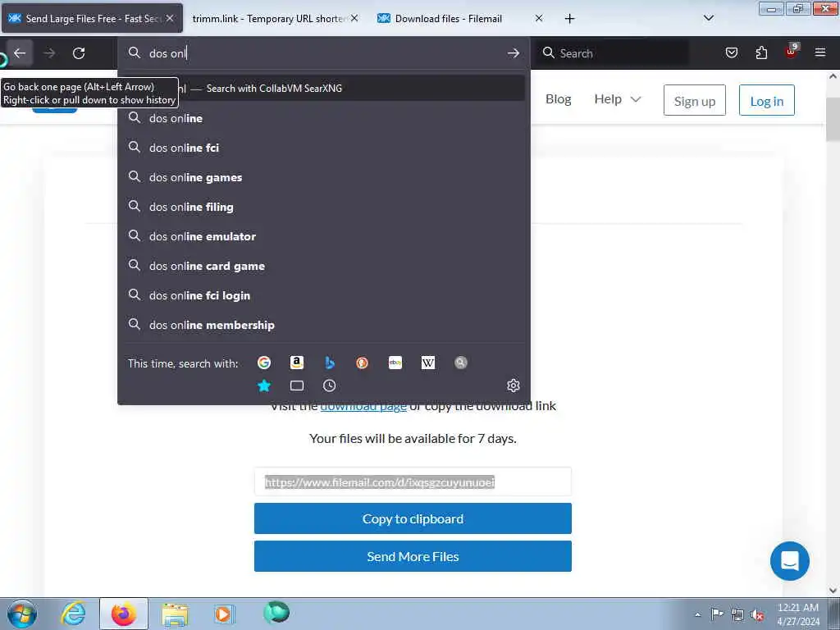Search history with the clock icon
The width and height of the screenshot is (840, 630).
click(330, 386)
